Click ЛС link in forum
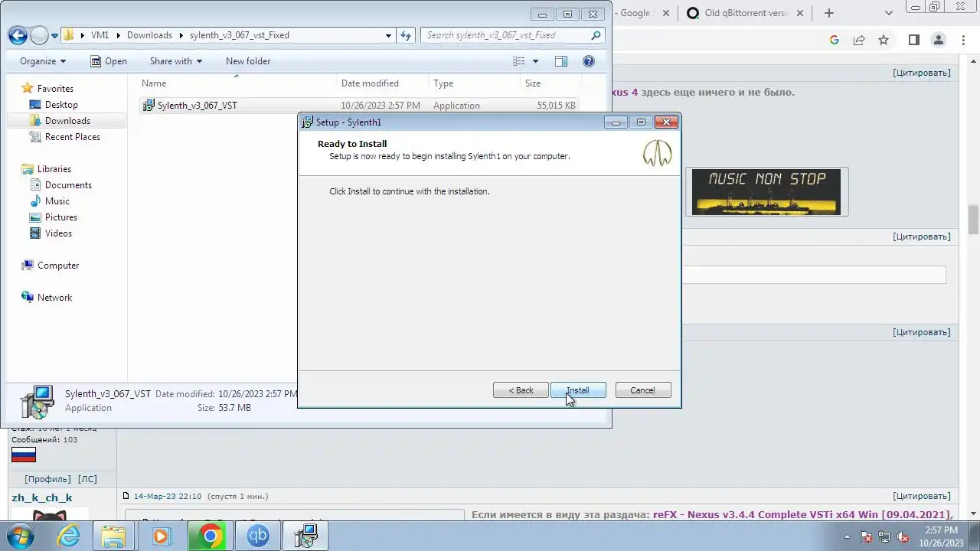 pos(87,479)
